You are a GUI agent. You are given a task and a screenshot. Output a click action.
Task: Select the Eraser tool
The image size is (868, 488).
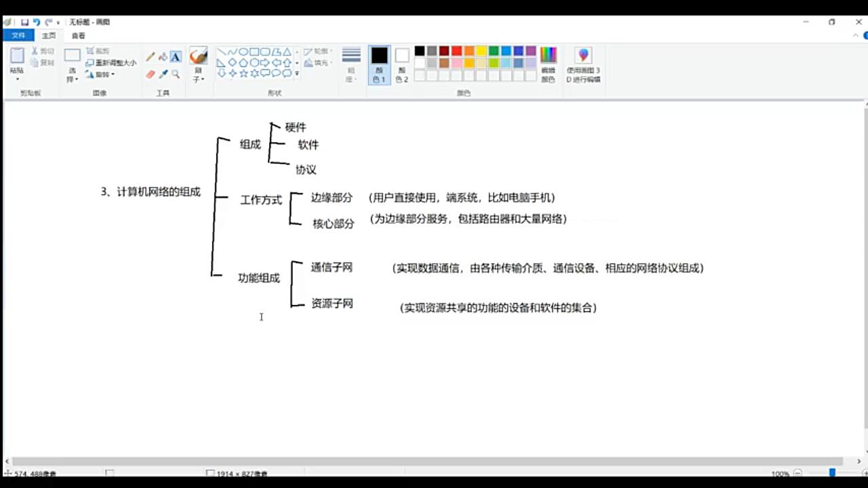pyautogui.click(x=151, y=74)
